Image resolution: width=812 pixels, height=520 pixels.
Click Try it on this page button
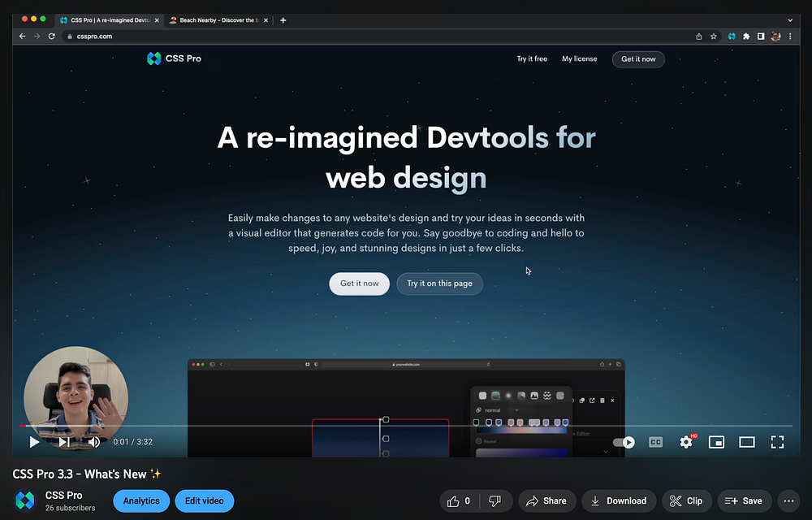[x=439, y=284]
